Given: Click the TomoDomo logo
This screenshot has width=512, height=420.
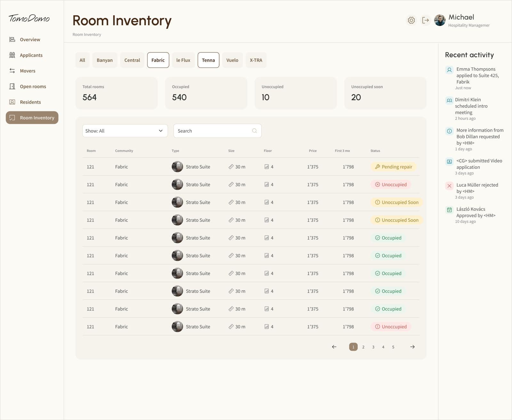Looking at the screenshot, I should pyautogui.click(x=29, y=18).
